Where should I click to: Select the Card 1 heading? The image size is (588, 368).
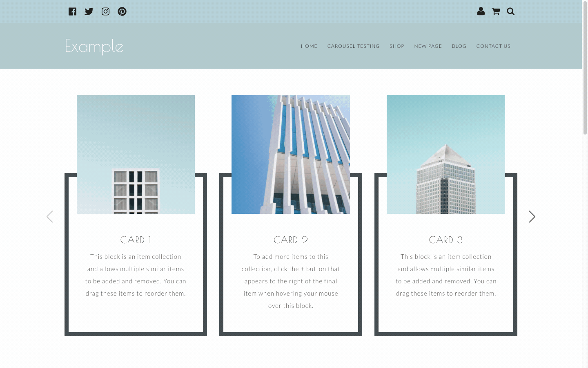136,240
